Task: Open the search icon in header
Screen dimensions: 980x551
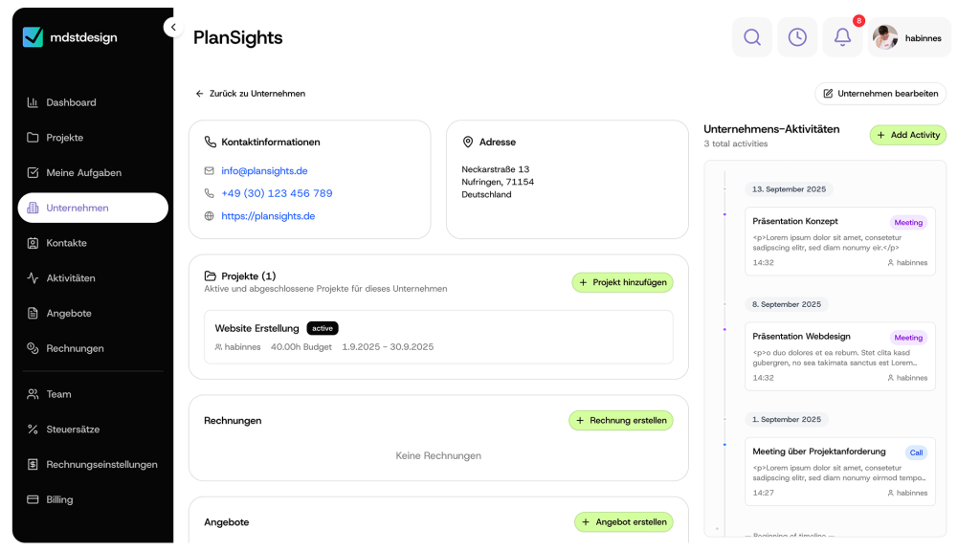Action: click(x=752, y=37)
